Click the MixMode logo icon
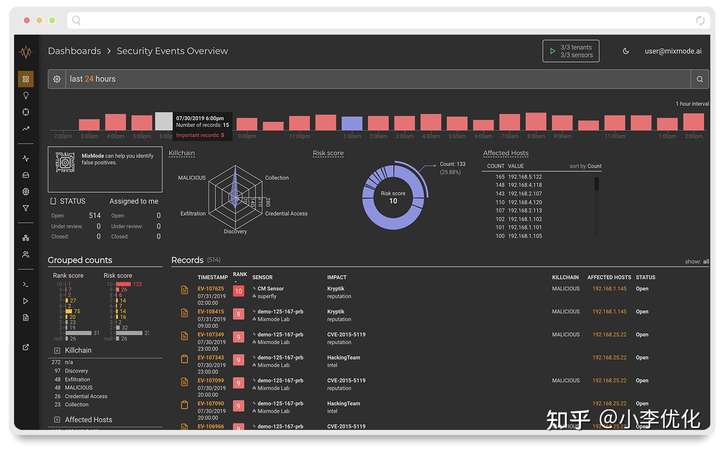Screen dimensions: 720x450 [x=26, y=52]
